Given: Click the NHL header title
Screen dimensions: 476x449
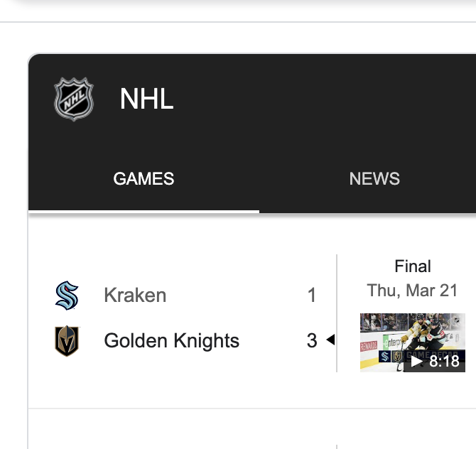Looking at the screenshot, I should [x=146, y=99].
